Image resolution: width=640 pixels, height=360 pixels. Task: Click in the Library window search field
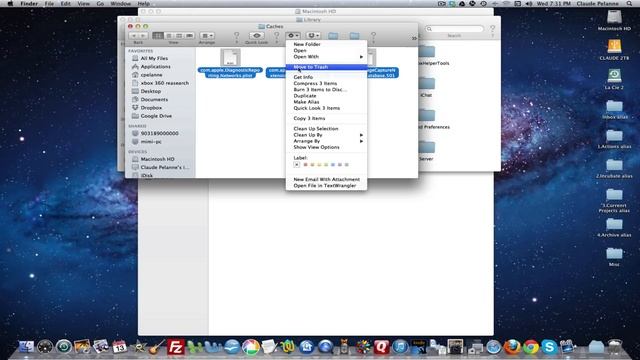[454, 29]
